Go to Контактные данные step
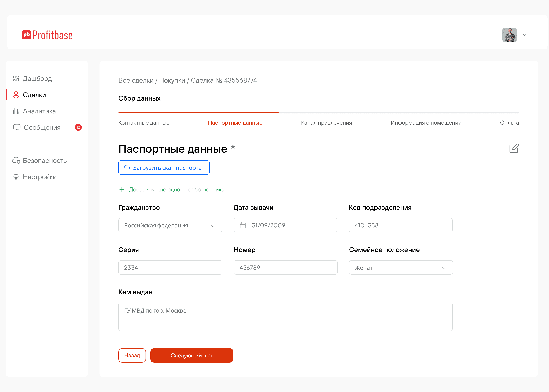549x392 pixels. [144, 123]
